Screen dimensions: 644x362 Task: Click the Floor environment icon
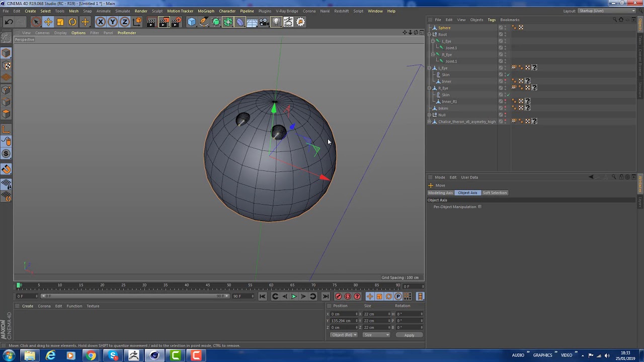coord(252,22)
